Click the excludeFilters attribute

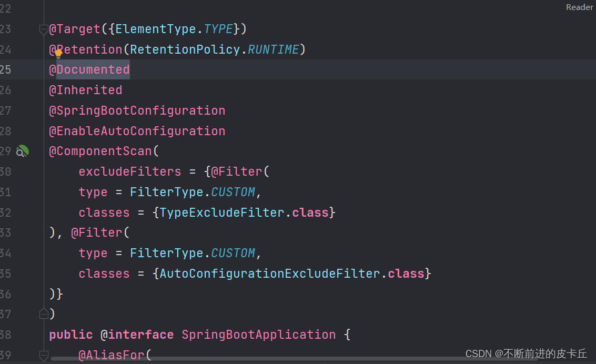(x=130, y=171)
